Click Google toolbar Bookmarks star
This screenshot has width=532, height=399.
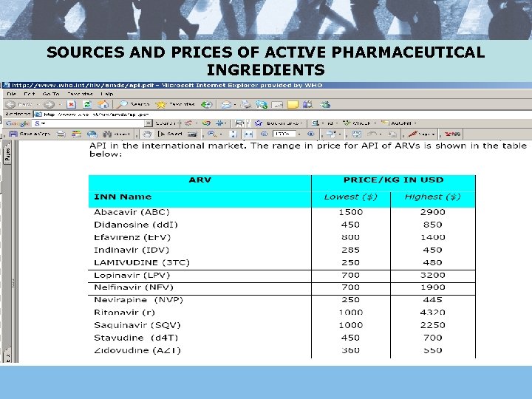259,123
